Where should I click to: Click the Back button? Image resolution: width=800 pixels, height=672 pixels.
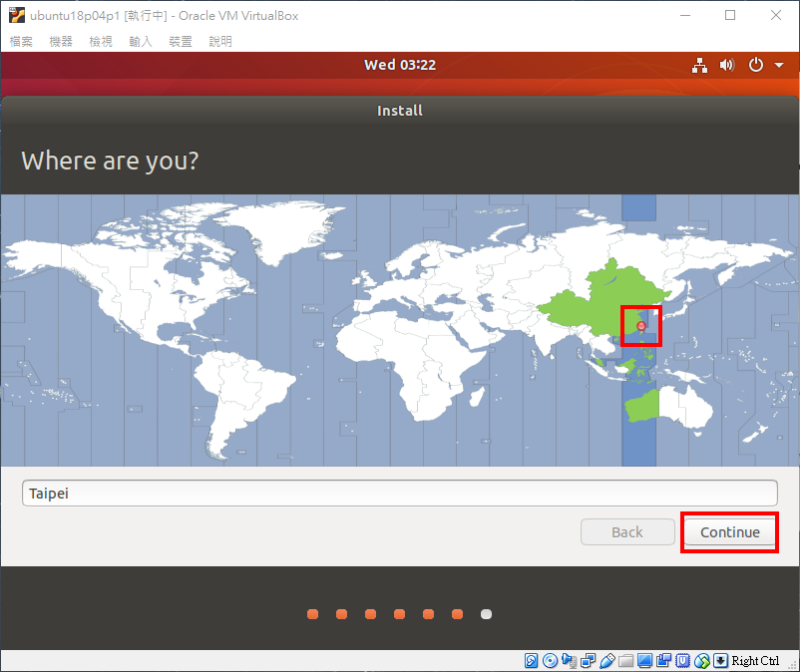[627, 531]
